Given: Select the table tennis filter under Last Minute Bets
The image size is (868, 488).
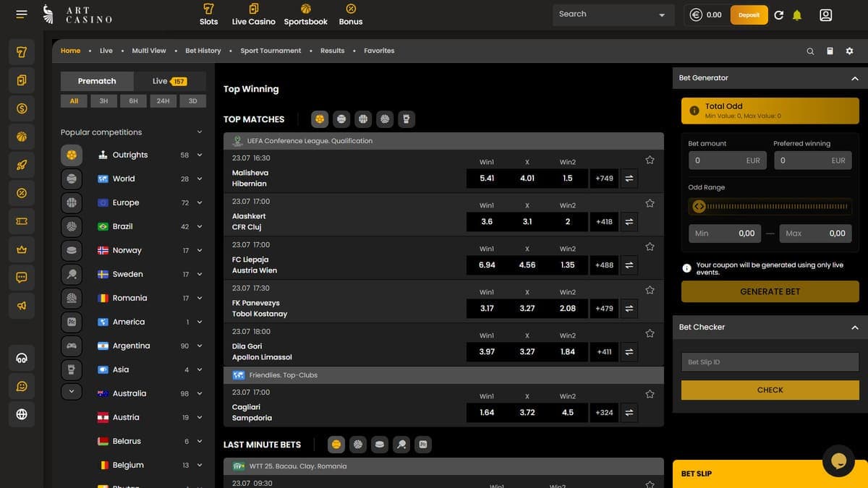Looking at the screenshot, I should (401, 445).
